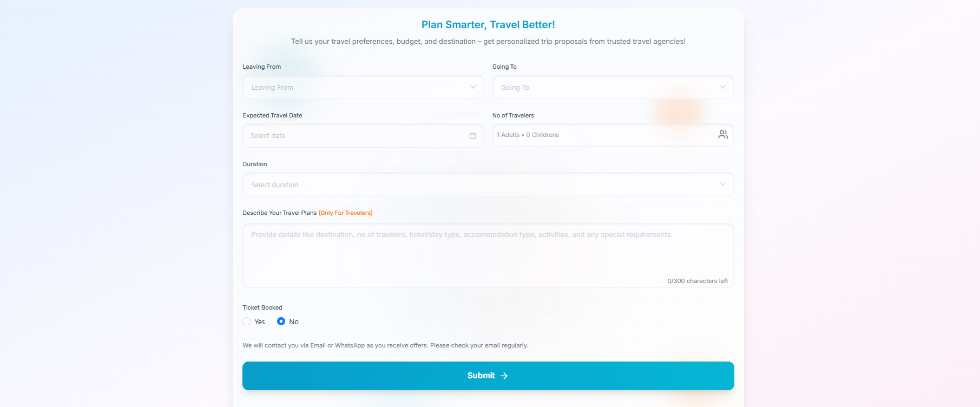
Task: Click the travelers people icon
Action: point(723,135)
